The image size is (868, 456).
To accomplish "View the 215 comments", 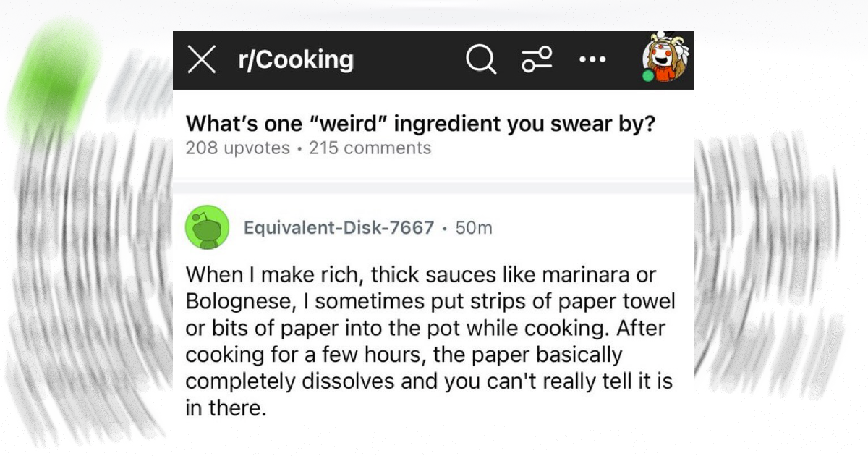I will coord(369,148).
